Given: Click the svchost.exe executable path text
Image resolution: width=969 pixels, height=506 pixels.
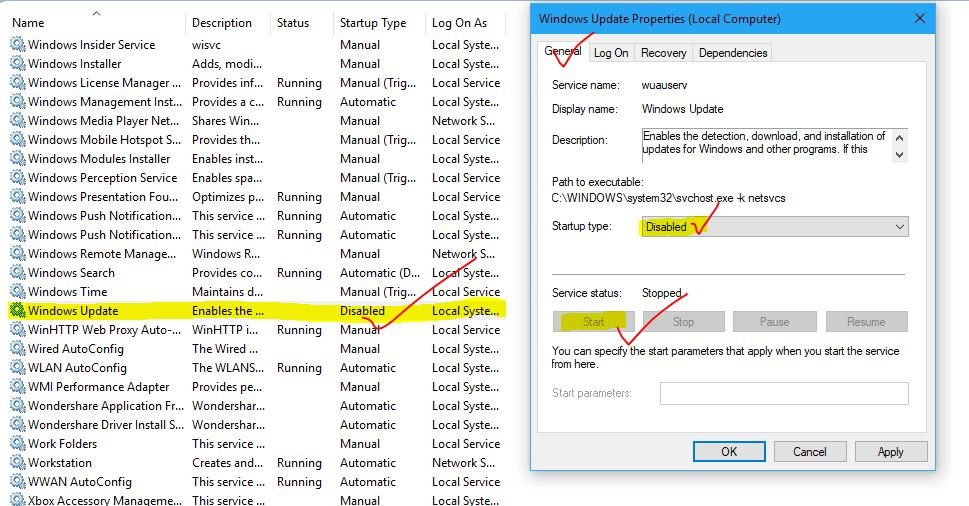Looking at the screenshot, I should [x=668, y=198].
